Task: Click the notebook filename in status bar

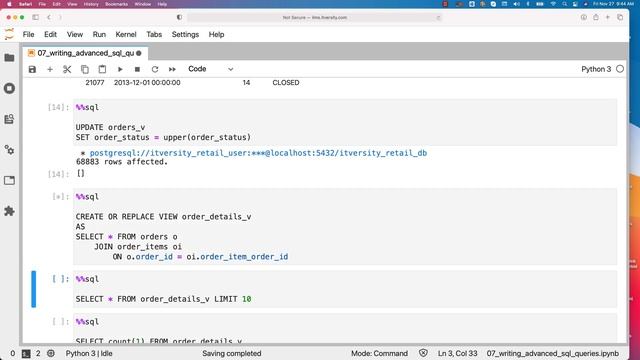Action: click(553, 353)
